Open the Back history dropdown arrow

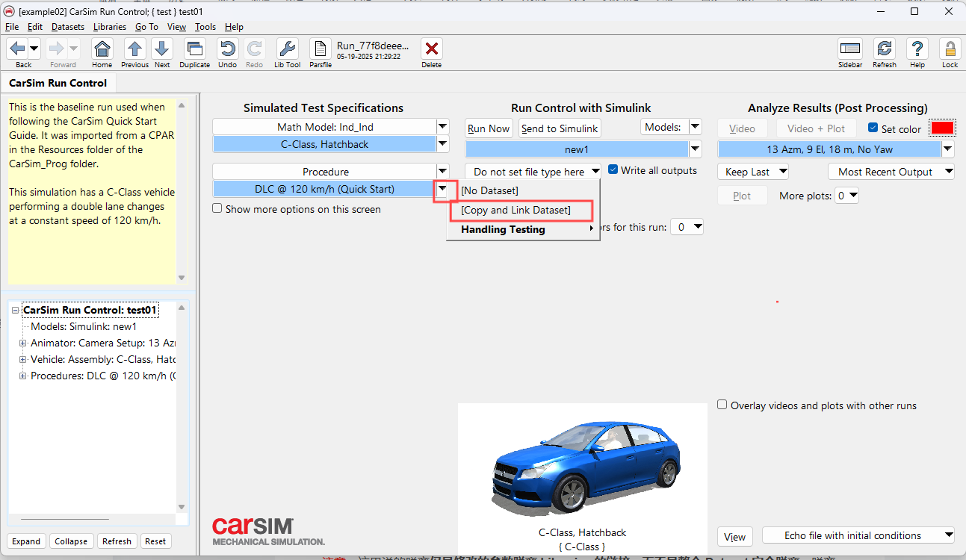coord(34,49)
